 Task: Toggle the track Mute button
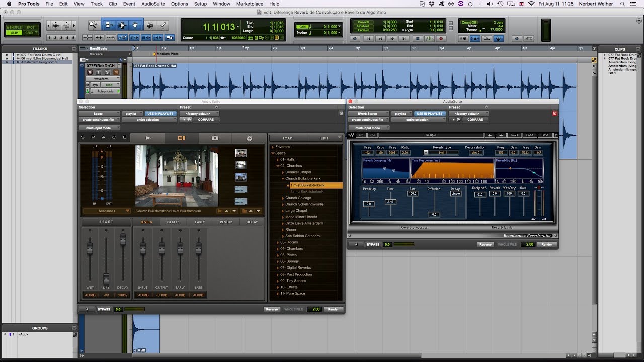(x=116, y=72)
